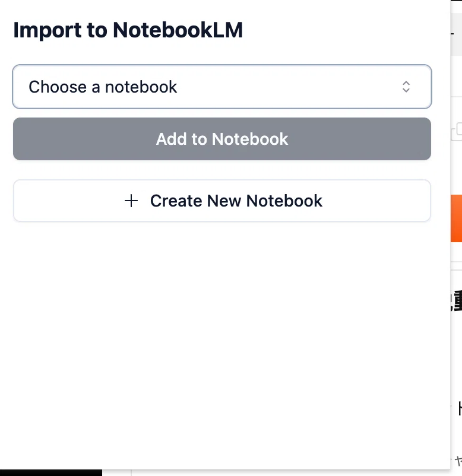The height and width of the screenshot is (476, 462).
Task: Click the plus icon beside Create New Notebook
Action: pos(131,201)
